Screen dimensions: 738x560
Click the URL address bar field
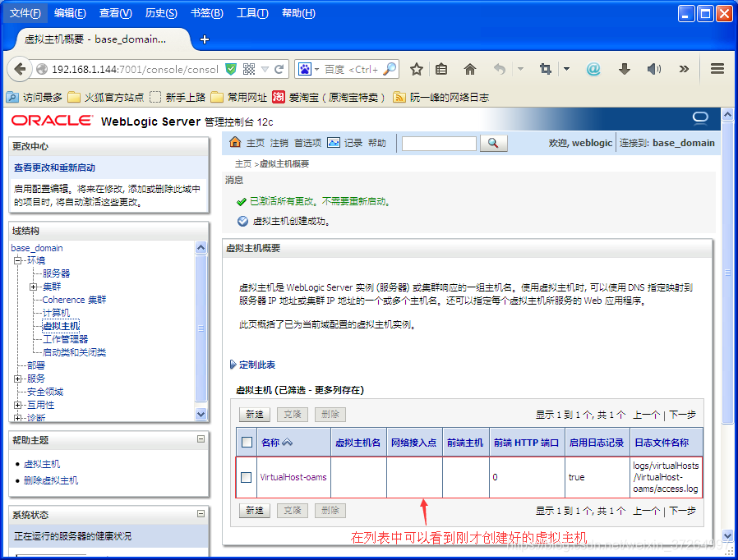tap(135, 70)
